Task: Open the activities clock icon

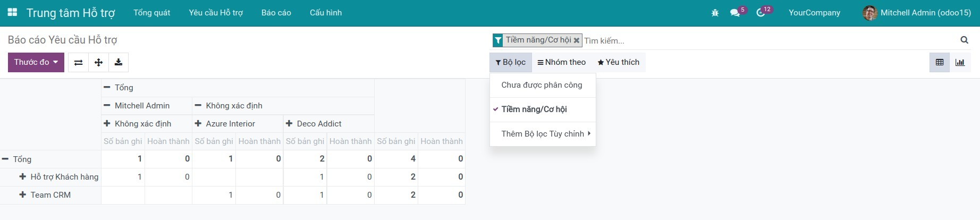Action: click(x=761, y=13)
